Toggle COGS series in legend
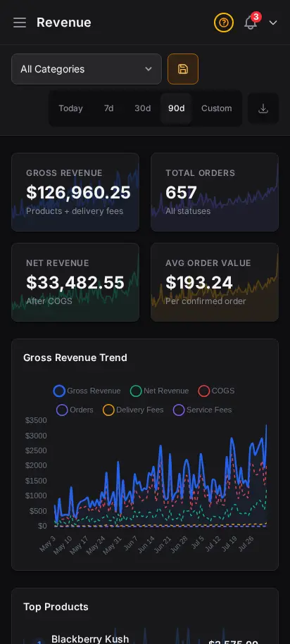290x644 pixels. click(217, 391)
